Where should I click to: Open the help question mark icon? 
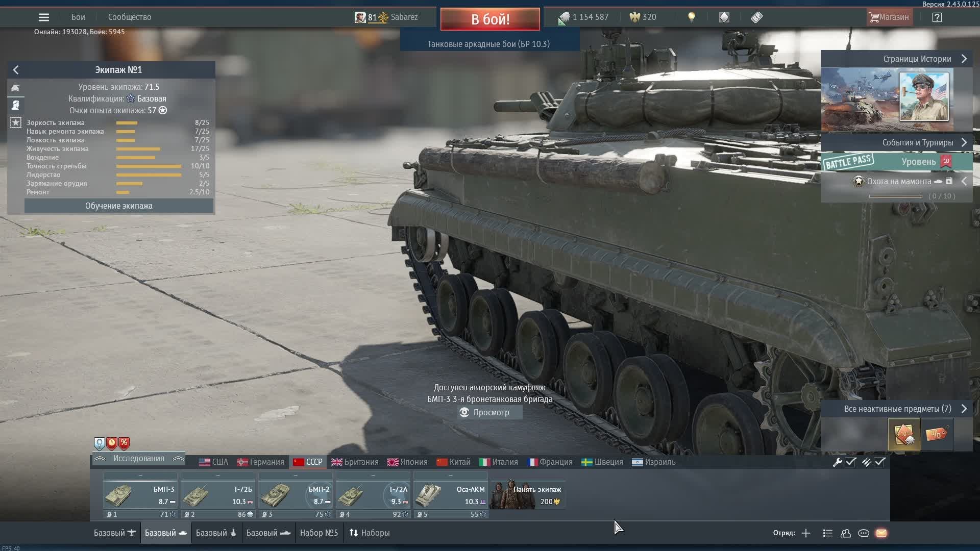[x=937, y=17]
